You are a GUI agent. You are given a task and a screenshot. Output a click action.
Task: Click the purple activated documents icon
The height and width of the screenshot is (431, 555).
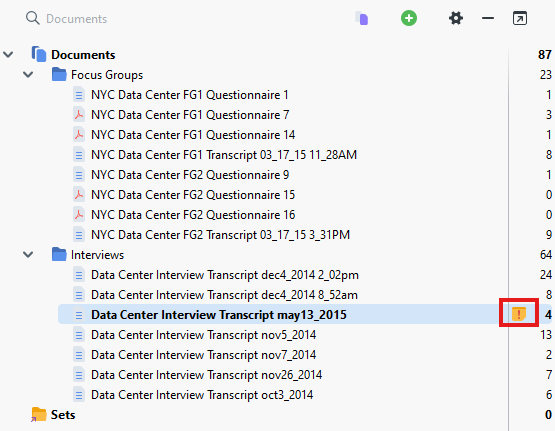(x=362, y=18)
